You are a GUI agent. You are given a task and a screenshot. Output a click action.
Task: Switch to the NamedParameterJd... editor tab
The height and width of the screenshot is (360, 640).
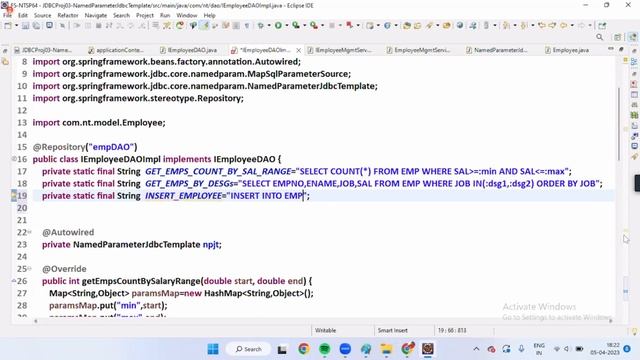497,50
